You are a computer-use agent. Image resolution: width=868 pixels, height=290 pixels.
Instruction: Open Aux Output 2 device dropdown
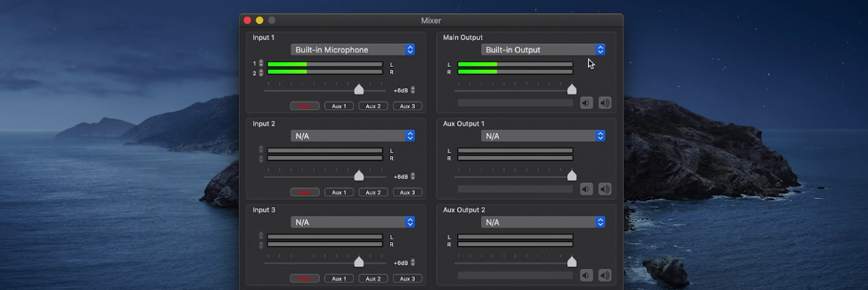click(x=543, y=222)
